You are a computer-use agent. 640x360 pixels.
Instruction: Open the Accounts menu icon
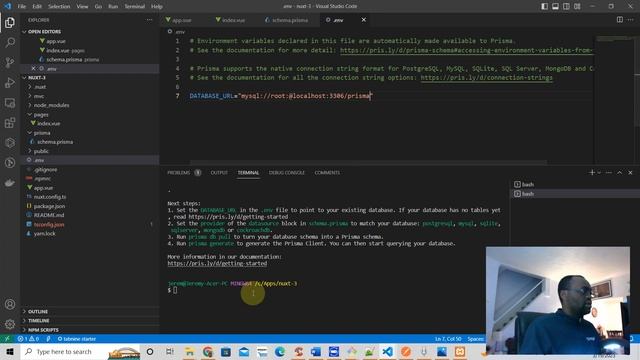point(10,304)
